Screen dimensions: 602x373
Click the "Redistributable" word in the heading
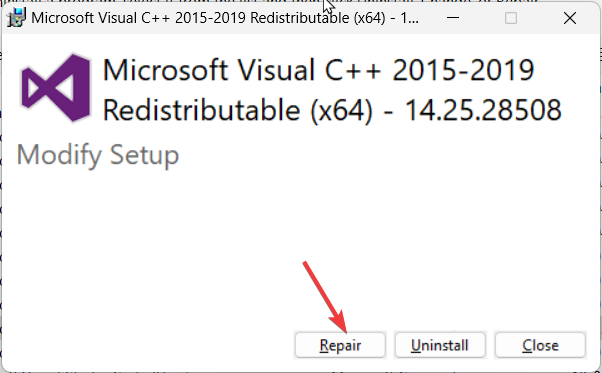pyautogui.click(x=201, y=111)
